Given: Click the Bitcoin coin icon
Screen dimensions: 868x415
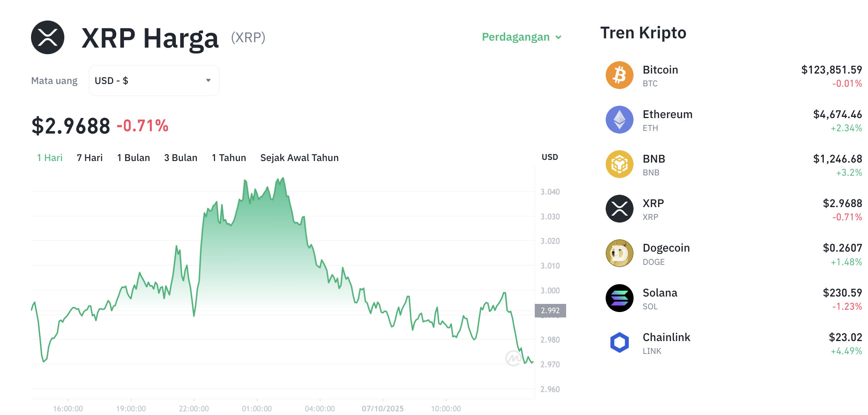Looking at the screenshot, I should 619,75.
